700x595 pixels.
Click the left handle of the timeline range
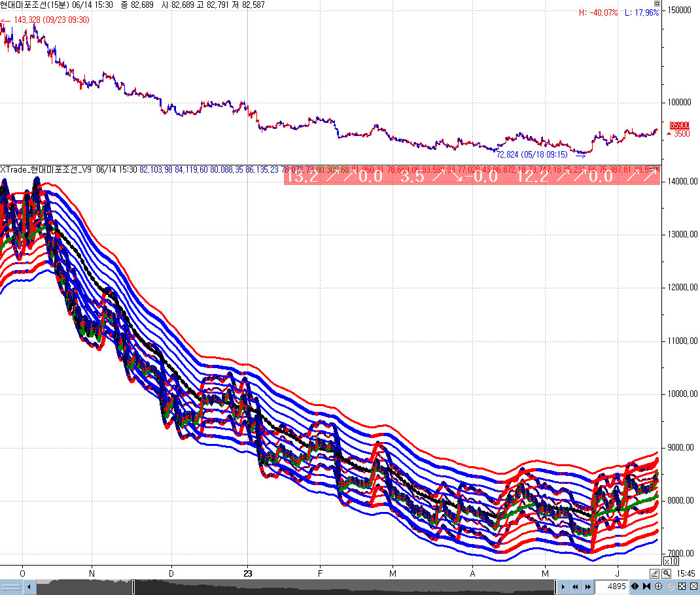coord(133,587)
